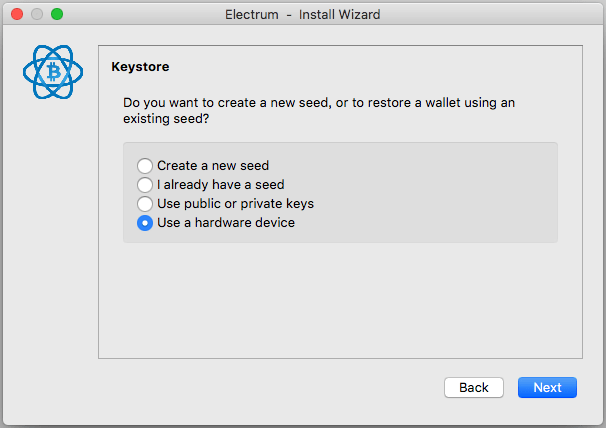Viewport: 606px width, 428px height.
Task: Click the blank wizard panel below the options
Action: (x=340, y=300)
